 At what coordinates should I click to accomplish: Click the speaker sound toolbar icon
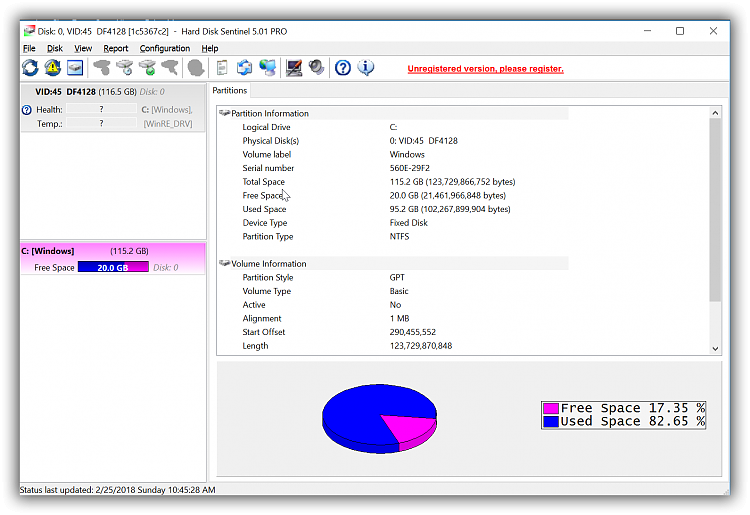[316, 68]
